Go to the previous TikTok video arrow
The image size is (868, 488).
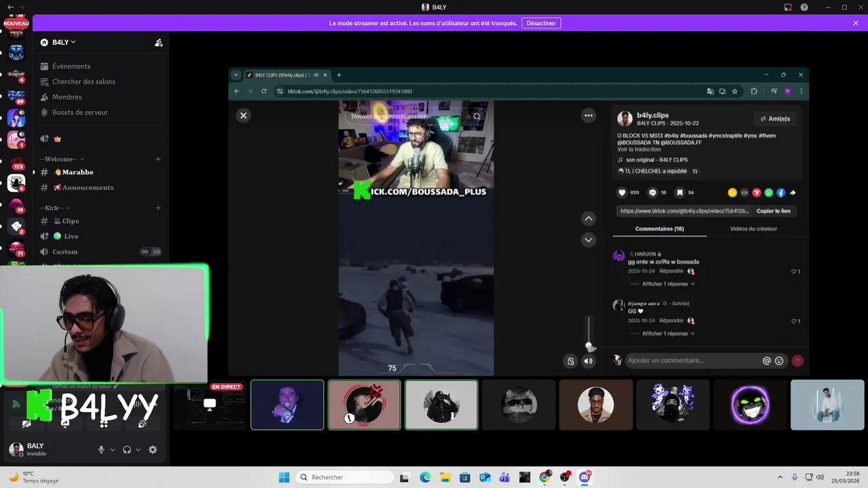coord(589,218)
